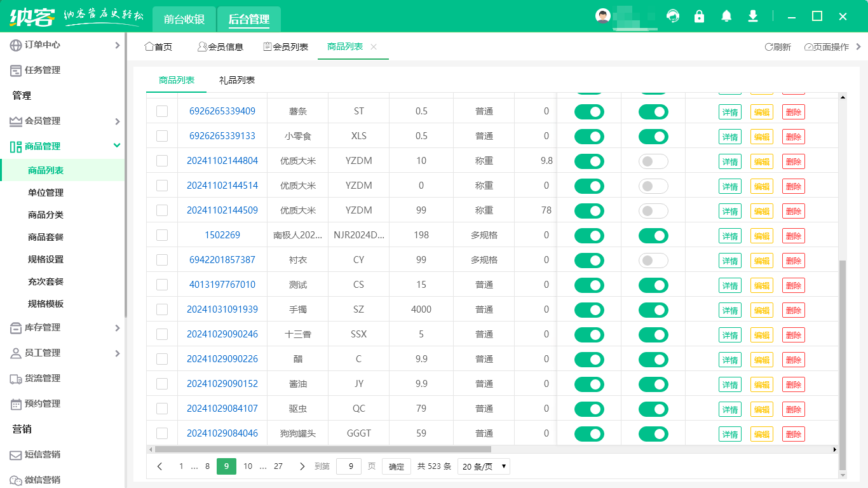Select checkbox for 狗狗罐头 row
868x488 pixels.
pos(162,433)
